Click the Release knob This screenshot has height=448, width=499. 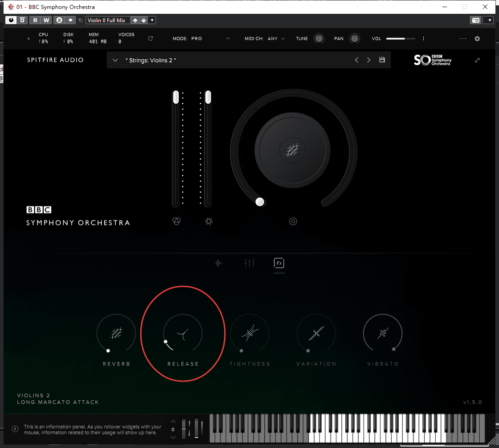(x=183, y=333)
